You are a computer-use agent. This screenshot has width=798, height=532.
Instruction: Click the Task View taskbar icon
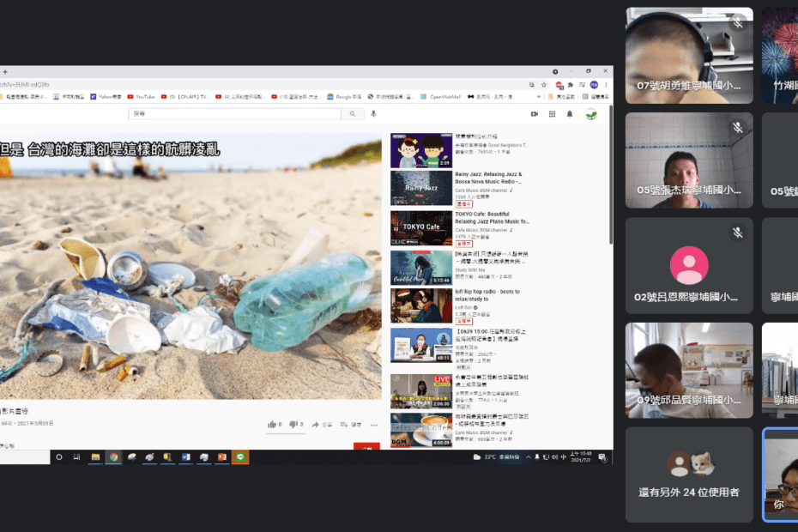coord(77,457)
